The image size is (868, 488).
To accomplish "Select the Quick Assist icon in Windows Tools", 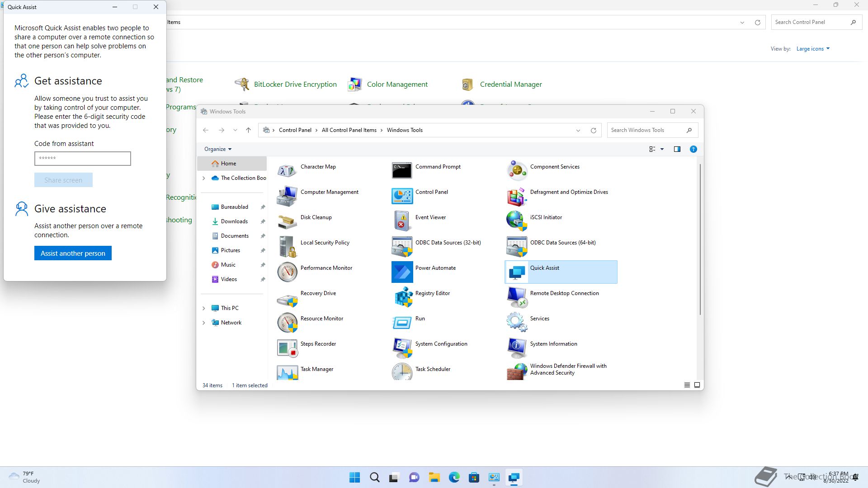I will 517,272.
